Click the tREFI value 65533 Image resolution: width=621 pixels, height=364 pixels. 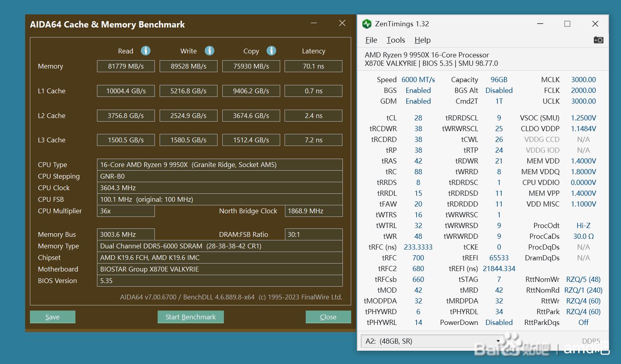tap(499, 258)
